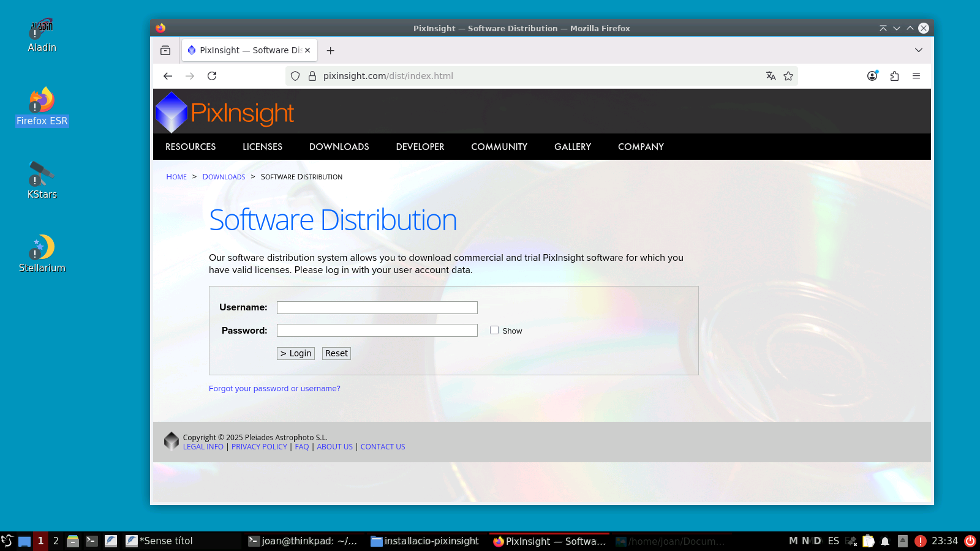Open the page translation icon

point(771,76)
